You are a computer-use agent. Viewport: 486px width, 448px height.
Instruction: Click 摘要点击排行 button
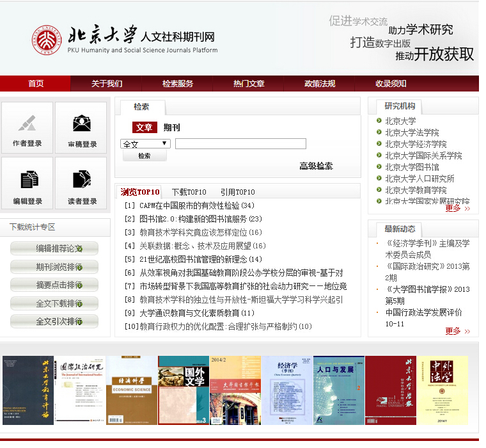[54, 285]
